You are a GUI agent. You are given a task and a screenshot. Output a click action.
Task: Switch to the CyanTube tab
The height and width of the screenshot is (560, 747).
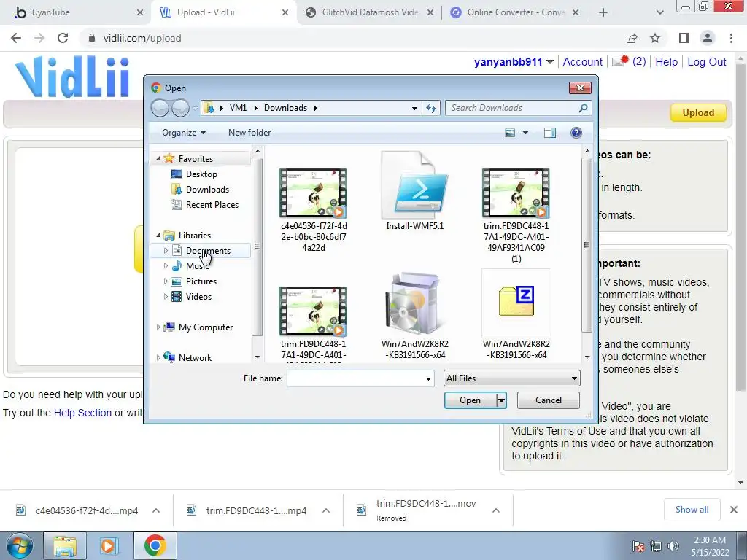(x=75, y=13)
